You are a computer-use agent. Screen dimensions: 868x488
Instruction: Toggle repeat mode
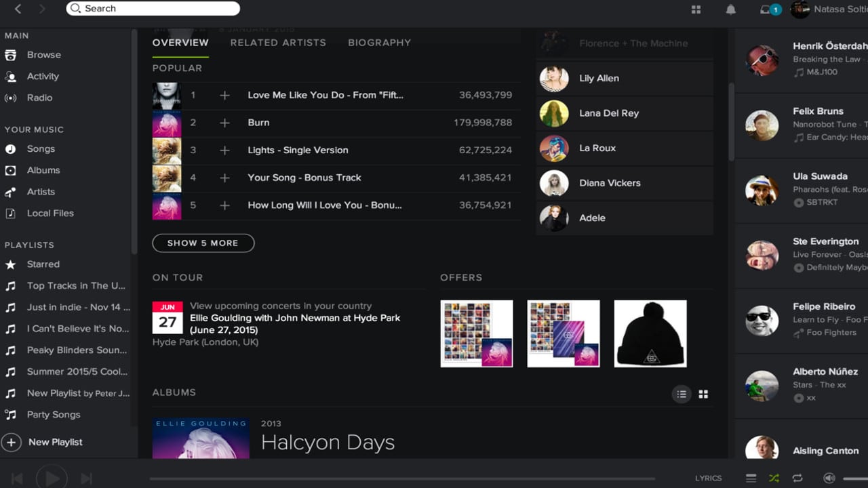coord(797,479)
